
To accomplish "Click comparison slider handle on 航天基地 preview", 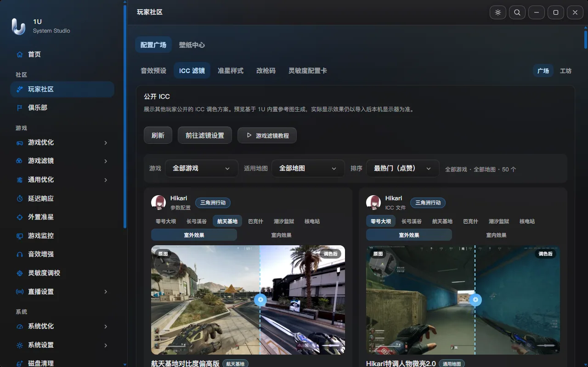I will 260,300.
